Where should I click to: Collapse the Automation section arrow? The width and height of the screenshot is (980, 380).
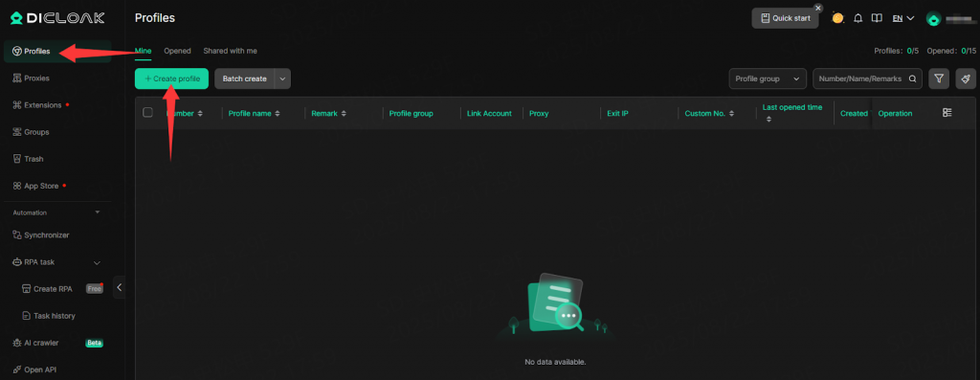pos(97,212)
